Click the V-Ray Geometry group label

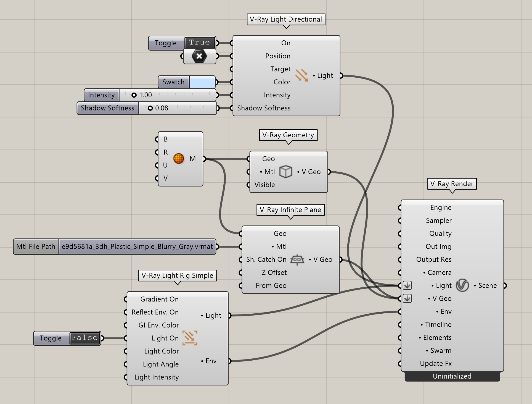click(x=288, y=135)
